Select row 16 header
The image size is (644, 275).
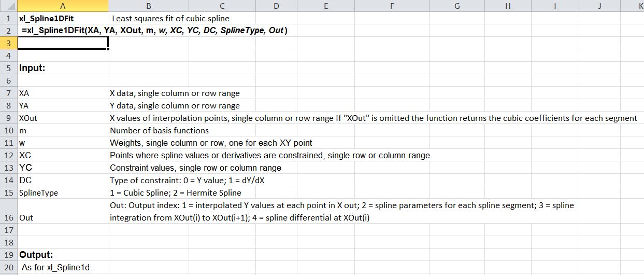pos(8,217)
